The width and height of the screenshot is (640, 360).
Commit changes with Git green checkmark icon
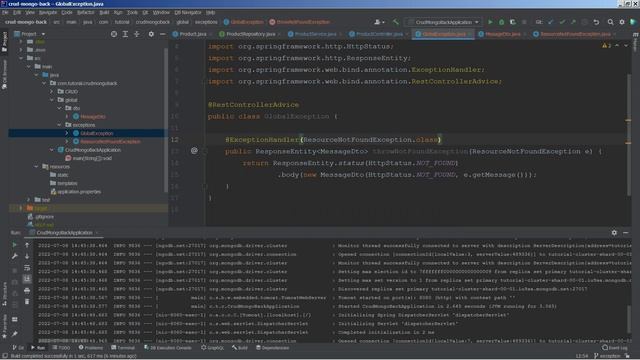coord(562,22)
